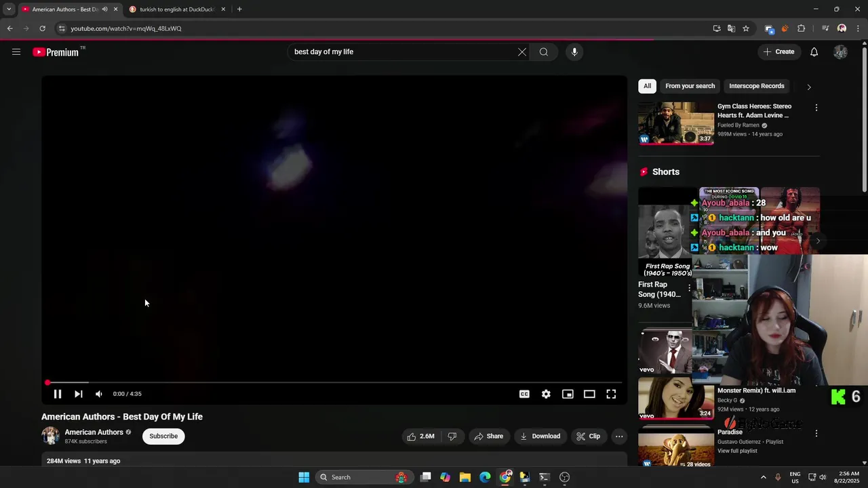Viewport: 868px width, 488px height.
Task: Open options menu for First Rap Song short
Action: coord(689,288)
